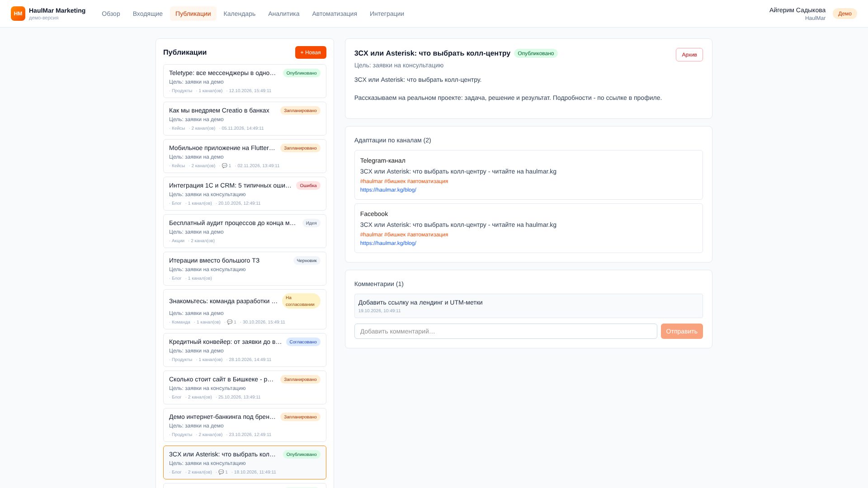This screenshot has height=488, width=868.
Task: Click the Демо badge in header
Action: tap(845, 14)
